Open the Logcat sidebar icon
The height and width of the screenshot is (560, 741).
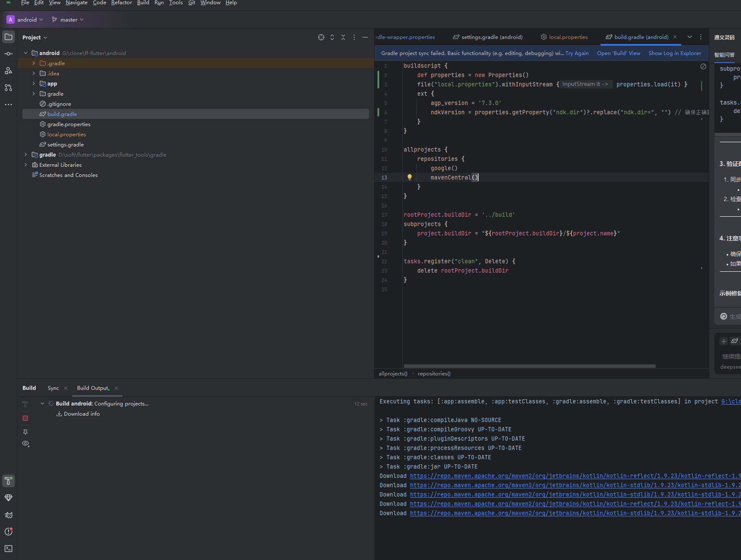[8, 515]
